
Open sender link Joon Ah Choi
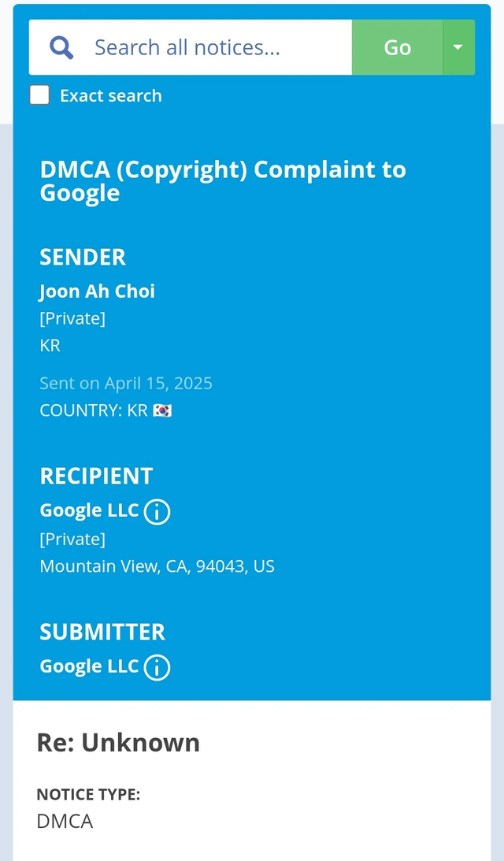97,291
